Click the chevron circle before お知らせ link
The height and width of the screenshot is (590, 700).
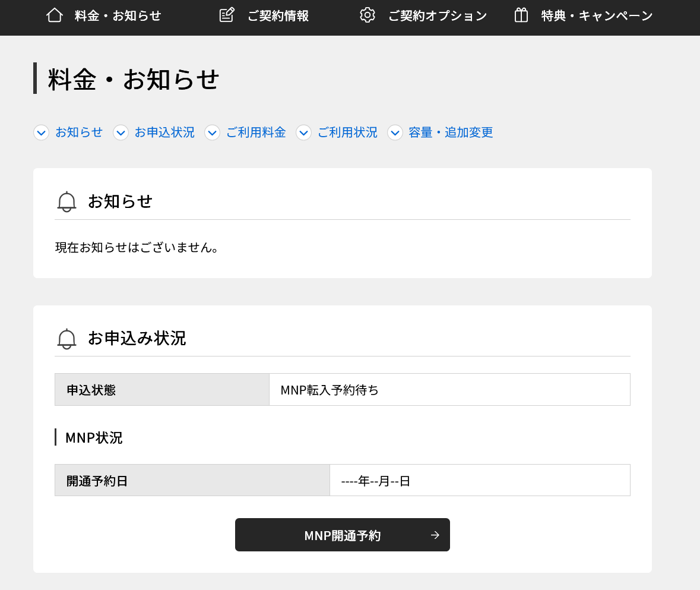point(42,132)
